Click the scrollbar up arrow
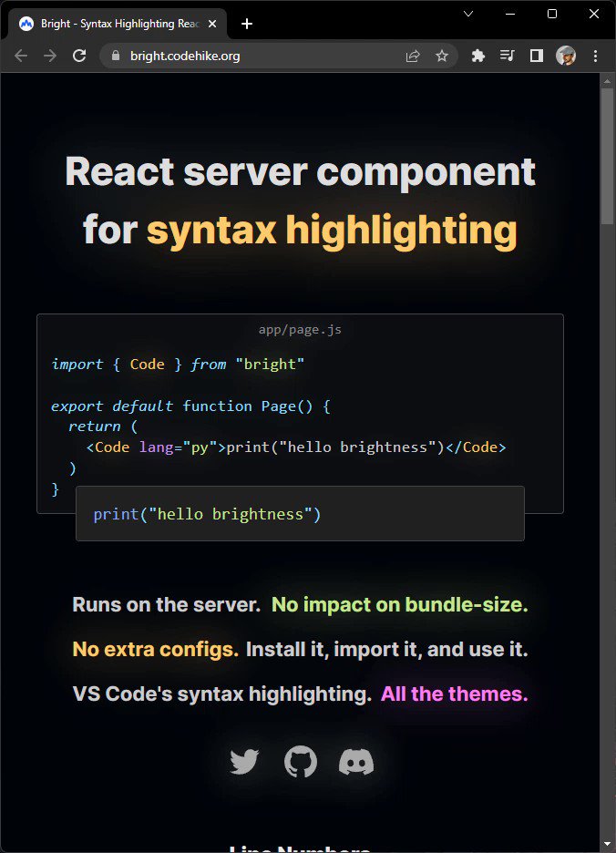Viewport: 616px width, 853px height. point(607,81)
